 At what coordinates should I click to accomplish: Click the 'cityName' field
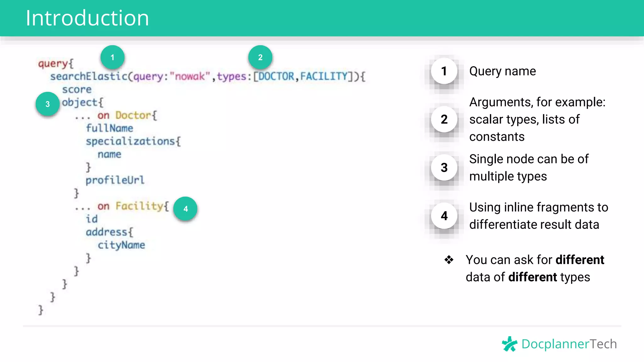pyautogui.click(x=121, y=245)
